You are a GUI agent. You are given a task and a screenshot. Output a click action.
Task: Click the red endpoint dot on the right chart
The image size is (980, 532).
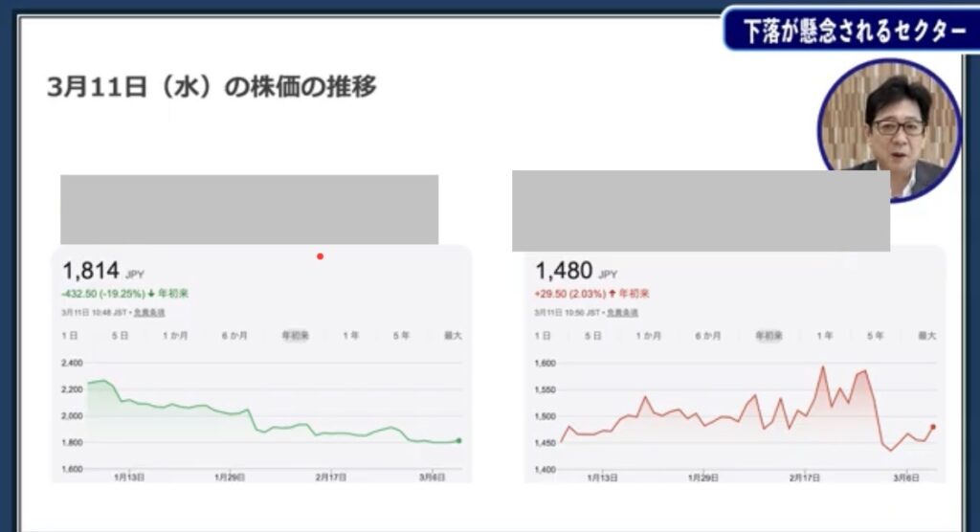(x=933, y=428)
